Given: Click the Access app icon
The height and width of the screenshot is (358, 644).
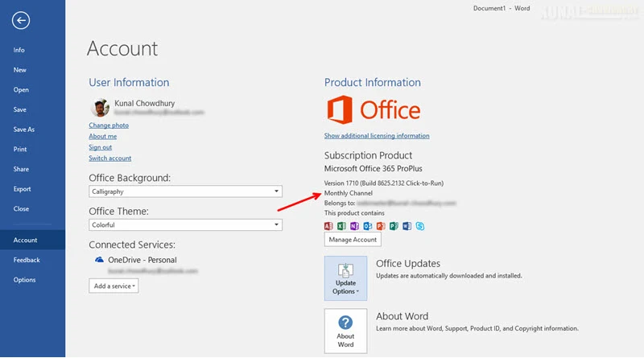Looking at the screenshot, I should tap(328, 226).
